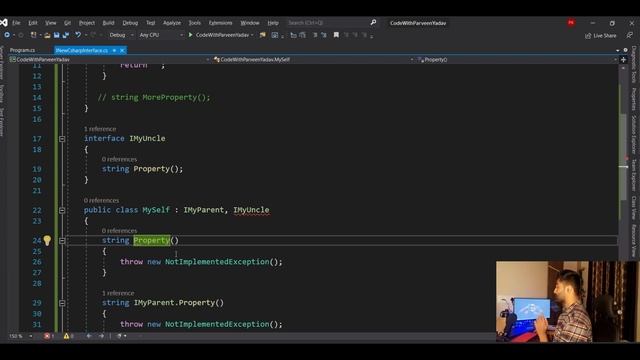Screen dimensions: 640x360
Task: Open the Any CPU platform dropdown
Action: point(160,36)
